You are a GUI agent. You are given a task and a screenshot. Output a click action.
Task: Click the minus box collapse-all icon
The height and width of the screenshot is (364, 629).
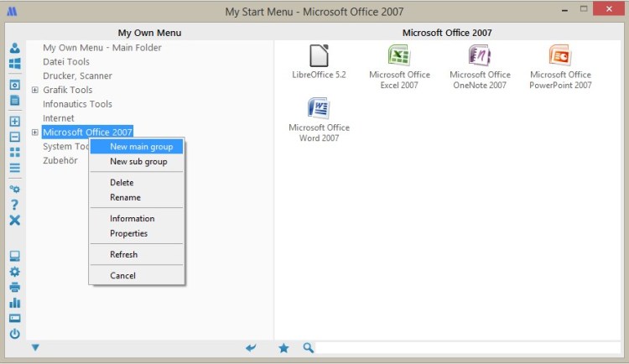tap(15, 137)
